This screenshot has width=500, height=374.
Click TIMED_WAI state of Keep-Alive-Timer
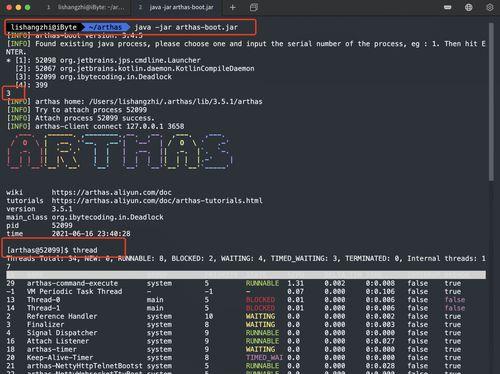tap(264, 357)
